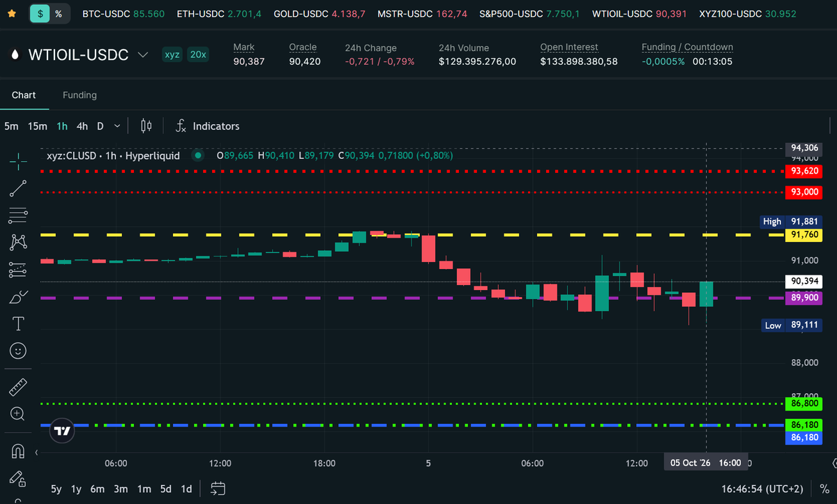This screenshot has height=504, width=837.
Task: Select the 5m timeframe
Action: (12, 126)
